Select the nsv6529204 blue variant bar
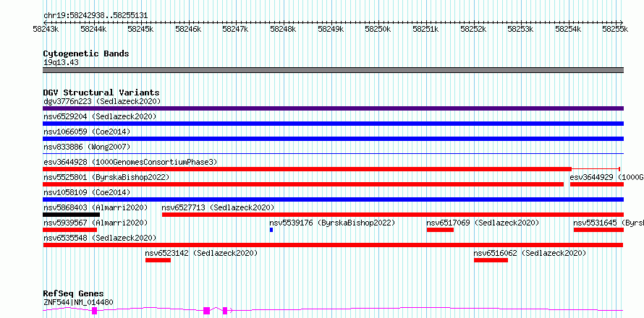 pos(333,124)
